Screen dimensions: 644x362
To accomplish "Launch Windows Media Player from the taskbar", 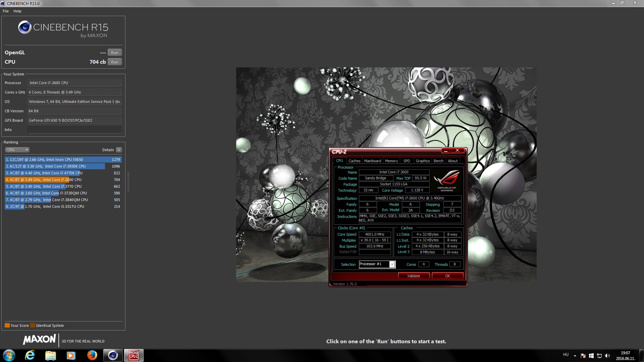I will 71,355.
